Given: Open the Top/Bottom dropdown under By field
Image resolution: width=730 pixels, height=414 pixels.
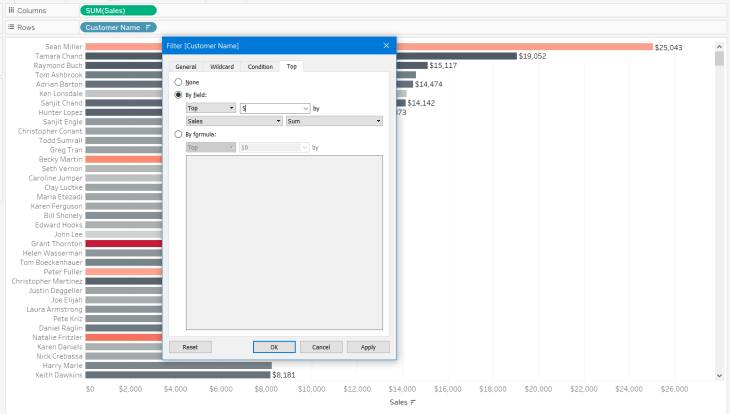Looking at the screenshot, I should tap(211, 107).
